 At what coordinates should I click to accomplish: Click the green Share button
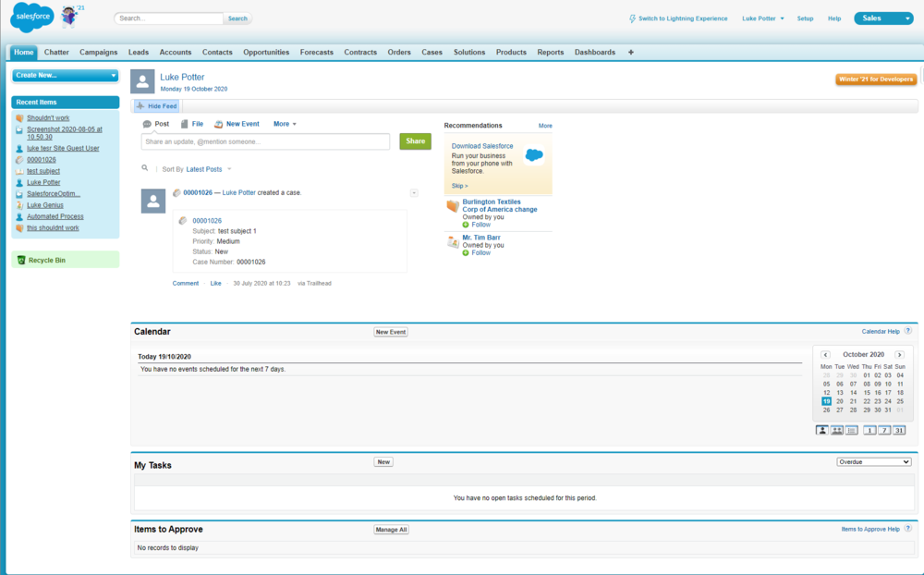pos(416,141)
